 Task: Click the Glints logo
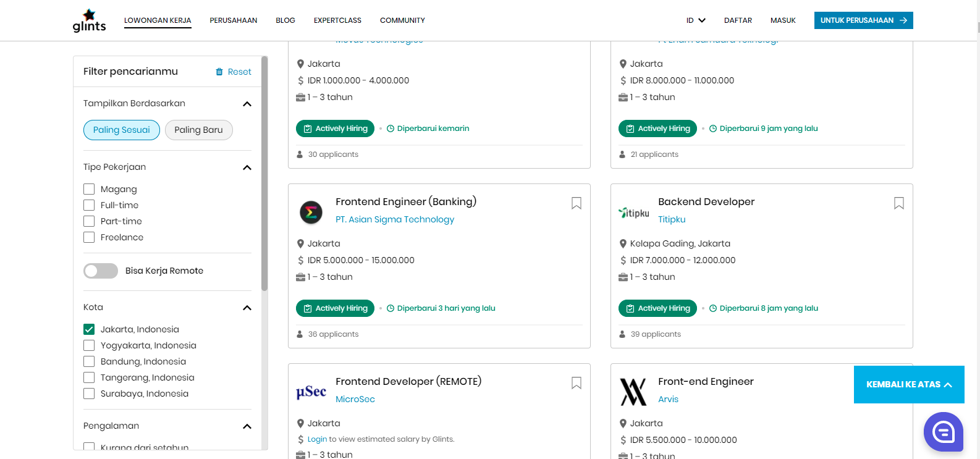(90, 20)
